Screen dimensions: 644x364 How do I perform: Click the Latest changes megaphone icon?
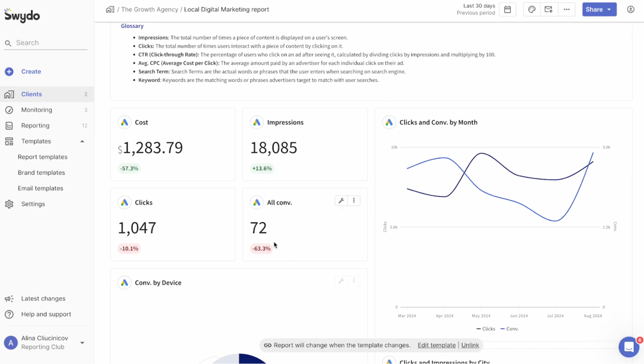[x=9, y=299]
